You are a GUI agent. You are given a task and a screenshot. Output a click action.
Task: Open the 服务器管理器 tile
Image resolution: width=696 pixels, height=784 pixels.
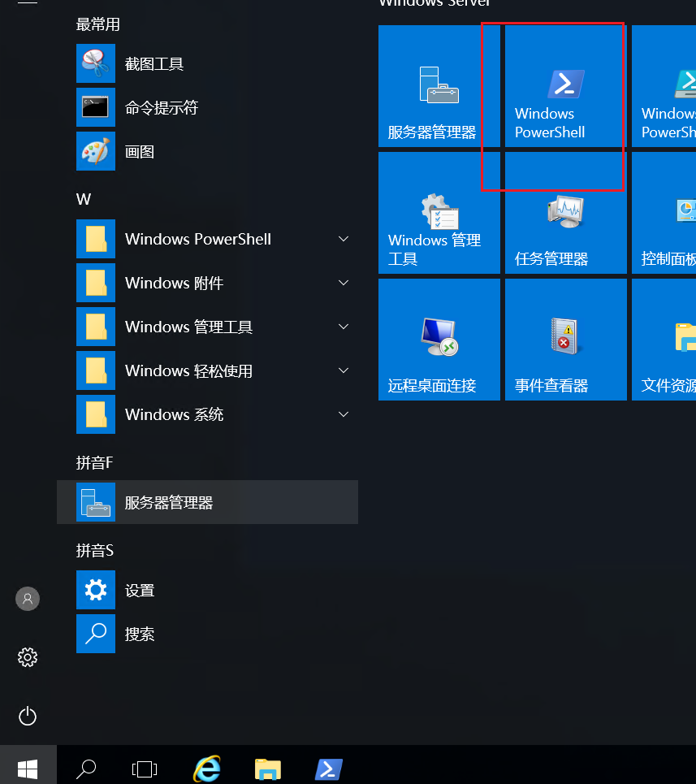click(439, 86)
